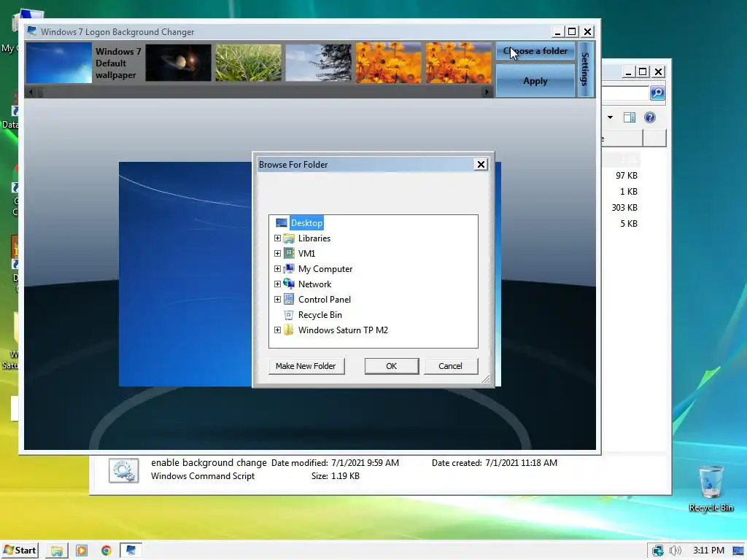The image size is (747, 560).
Task: Cancel the Browse For Folder dialog
Action: point(451,366)
